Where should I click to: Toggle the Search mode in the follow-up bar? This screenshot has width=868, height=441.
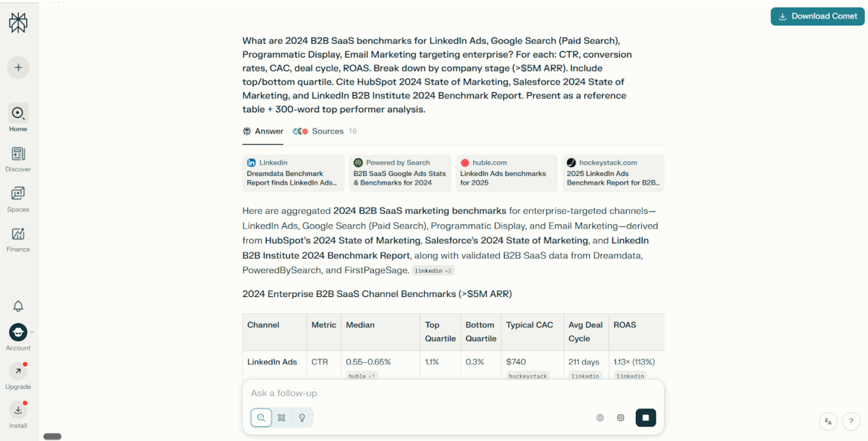click(x=261, y=417)
